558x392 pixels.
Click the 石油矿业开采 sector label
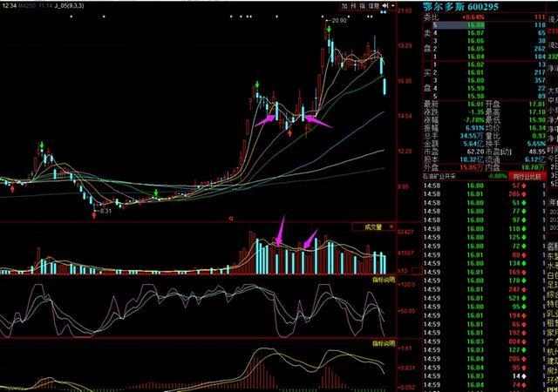(439, 177)
